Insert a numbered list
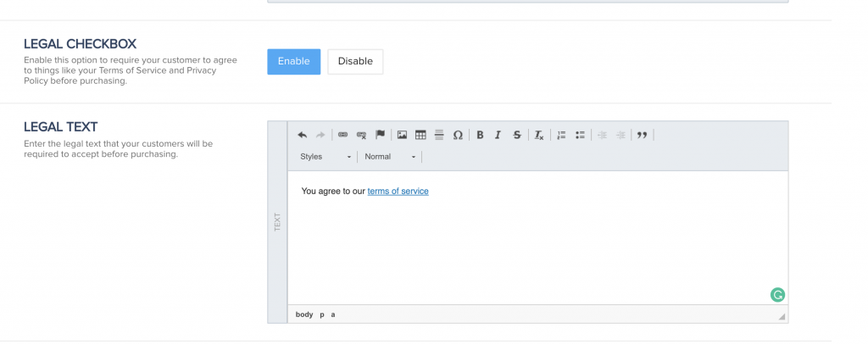The image size is (868, 345). [561, 135]
